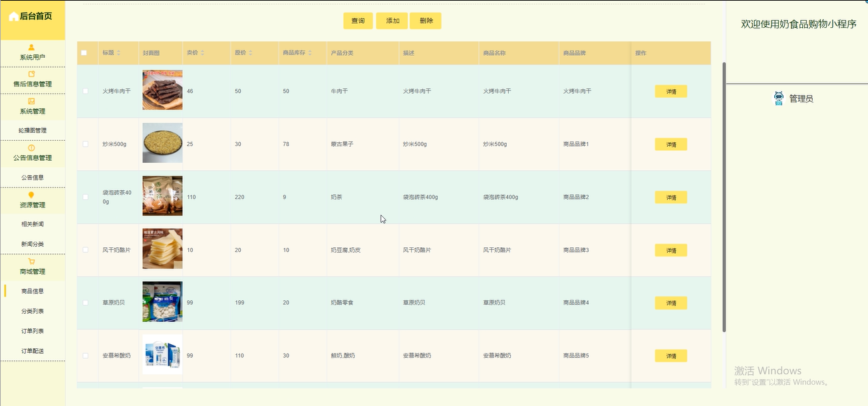Open the 新闻分类 menu item
The width and height of the screenshot is (868, 406).
[x=33, y=244]
